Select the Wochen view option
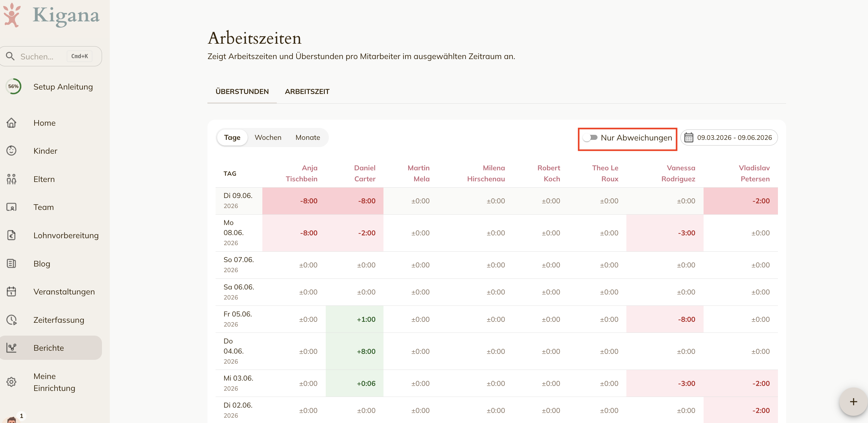This screenshot has height=423, width=868. tap(268, 137)
